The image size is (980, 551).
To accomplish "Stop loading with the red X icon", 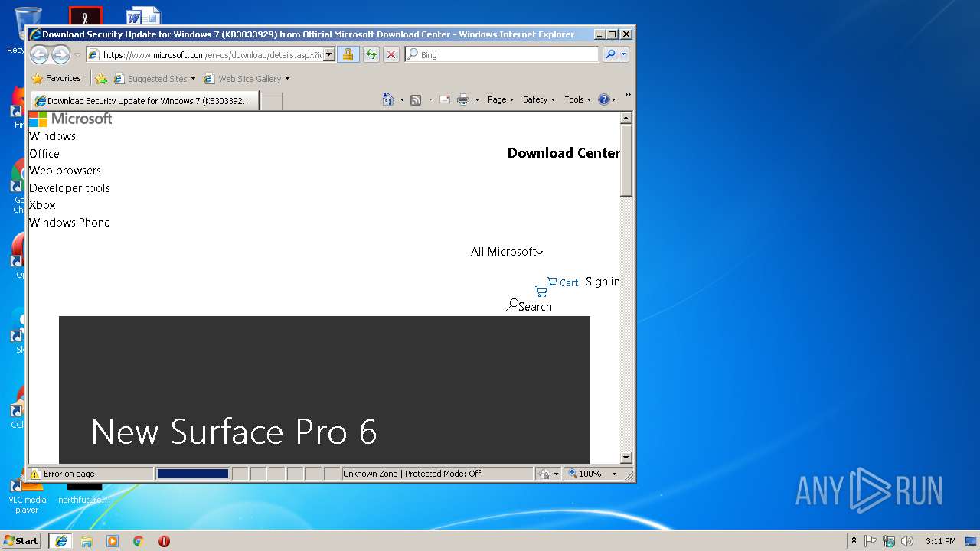I will point(391,55).
